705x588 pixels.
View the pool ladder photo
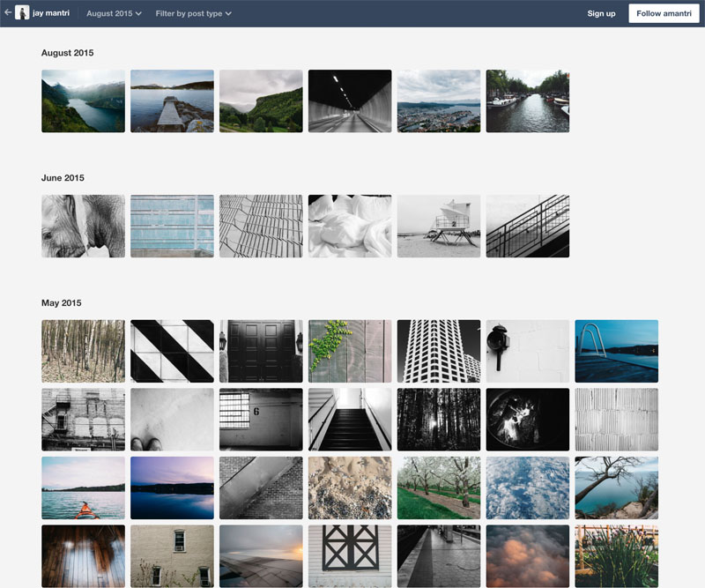tap(616, 351)
